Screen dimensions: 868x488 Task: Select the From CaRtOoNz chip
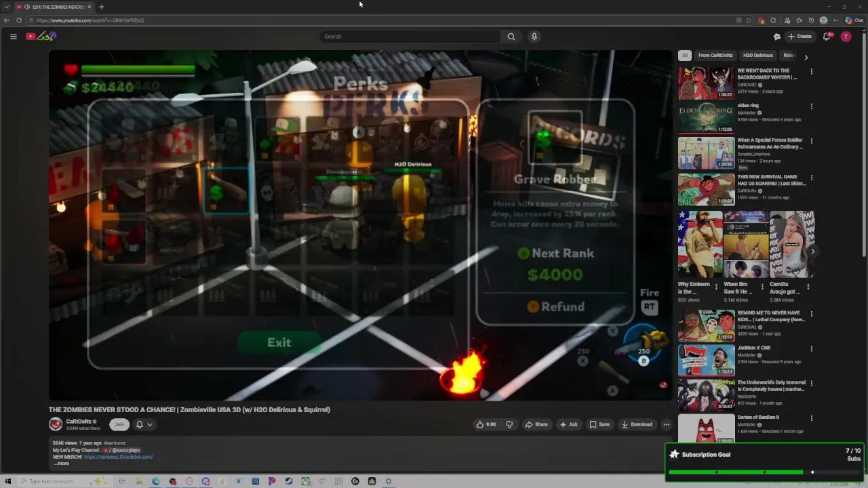(715, 56)
